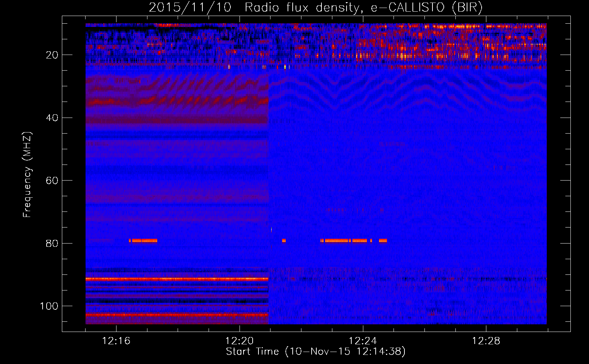The image size is (589, 364).
Task: Click the 12:24 time tick label
Action: 363,341
